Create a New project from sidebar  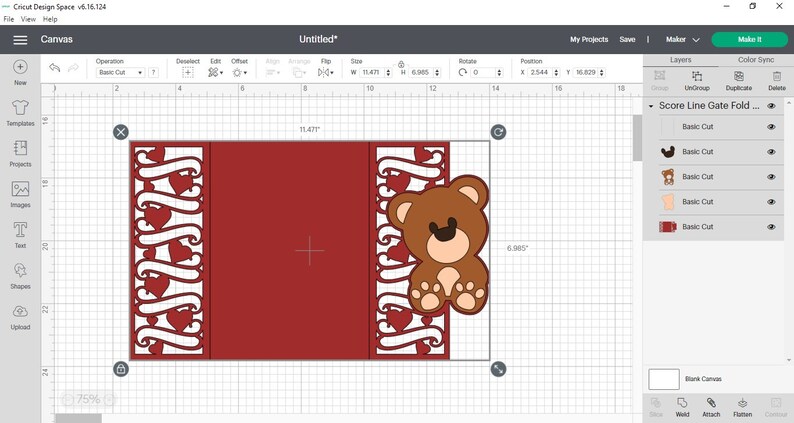[x=20, y=72]
